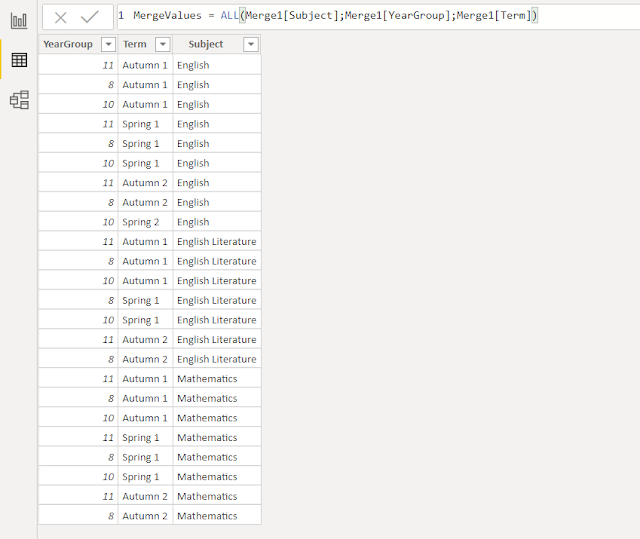The height and width of the screenshot is (539, 640).
Task: Select Spring 2 cell in English row
Action: coord(145,222)
